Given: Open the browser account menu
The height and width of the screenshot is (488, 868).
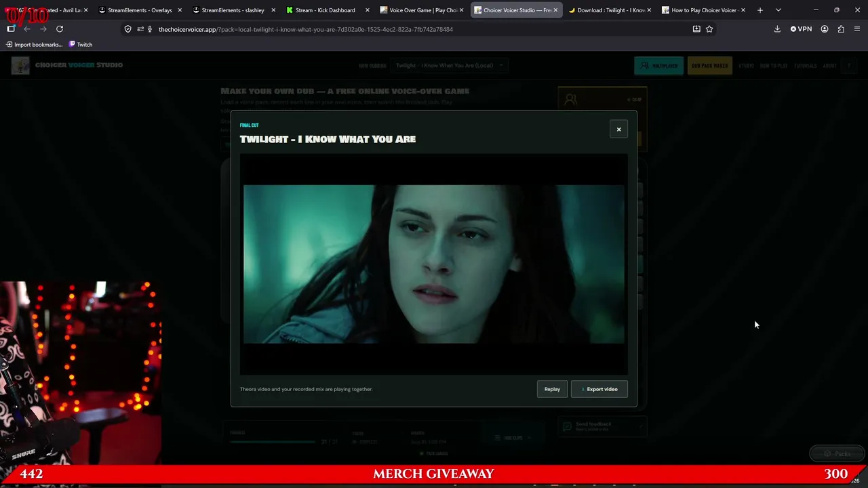Looking at the screenshot, I should (x=825, y=29).
